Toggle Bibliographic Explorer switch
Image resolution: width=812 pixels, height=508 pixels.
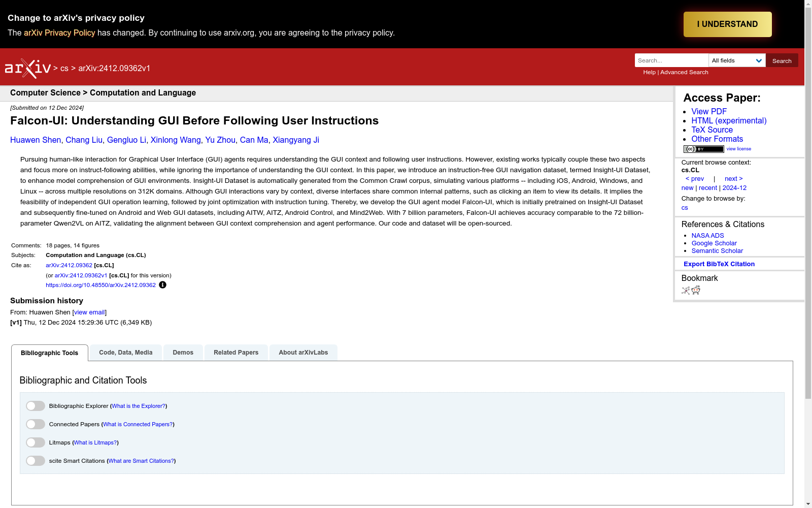tap(36, 406)
